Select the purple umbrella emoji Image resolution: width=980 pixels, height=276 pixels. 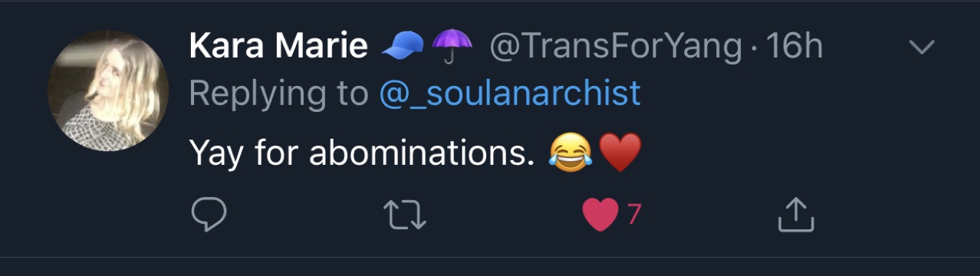point(452,48)
